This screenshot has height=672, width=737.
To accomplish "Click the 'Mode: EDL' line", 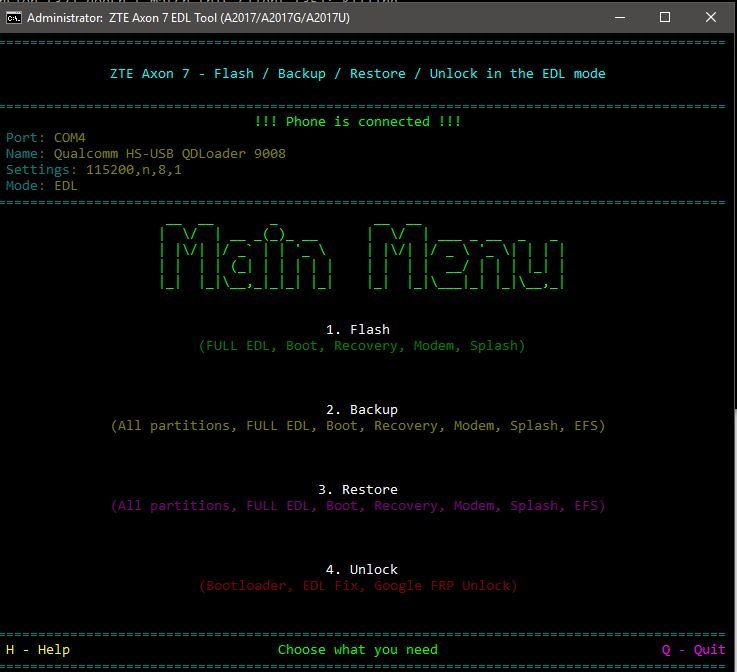I will (x=41, y=186).
